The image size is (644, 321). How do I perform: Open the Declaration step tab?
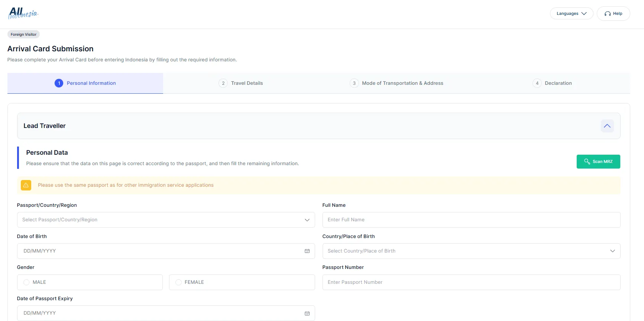(552, 83)
